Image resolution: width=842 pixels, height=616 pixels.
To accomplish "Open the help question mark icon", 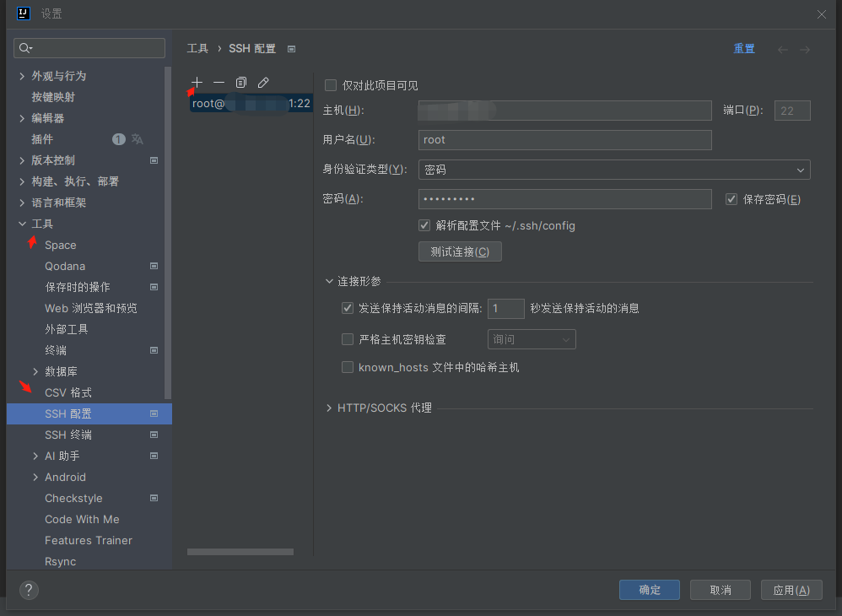I will 29,590.
